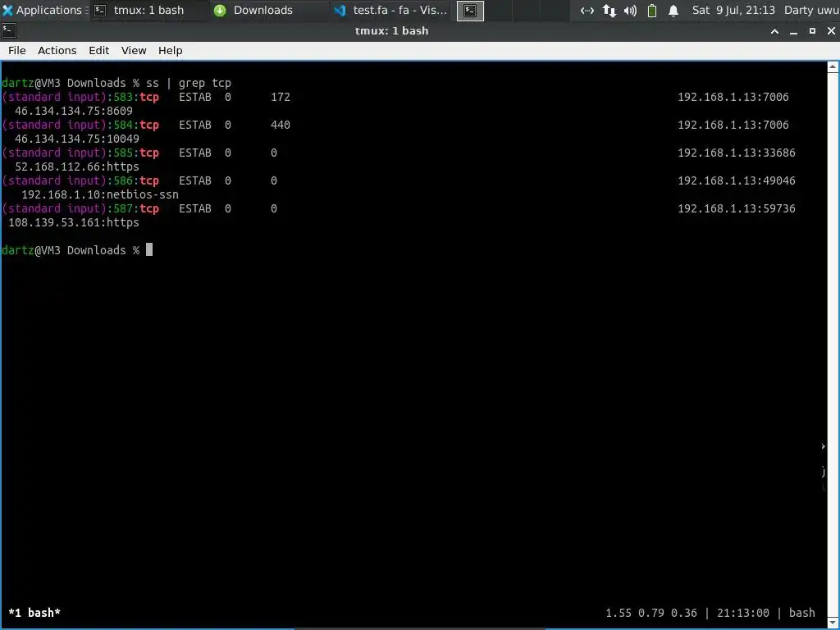Click the 'ss | grep tcp' command text
The height and width of the screenshot is (630, 840).
click(189, 83)
